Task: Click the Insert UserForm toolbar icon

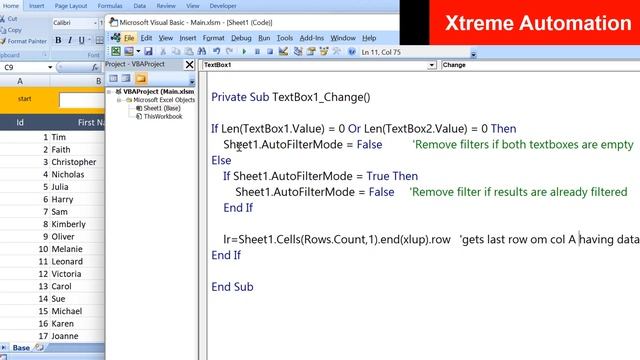Action: [x=129, y=51]
